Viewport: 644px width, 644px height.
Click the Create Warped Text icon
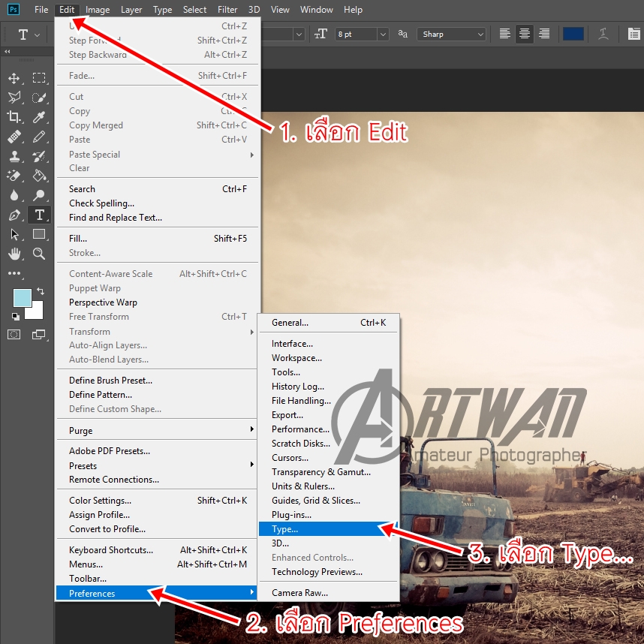603,34
